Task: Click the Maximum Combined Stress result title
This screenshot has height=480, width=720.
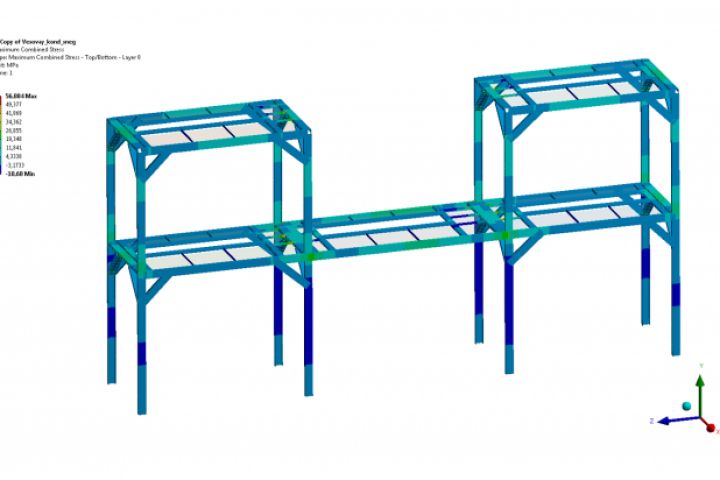Action: tap(31, 49)
